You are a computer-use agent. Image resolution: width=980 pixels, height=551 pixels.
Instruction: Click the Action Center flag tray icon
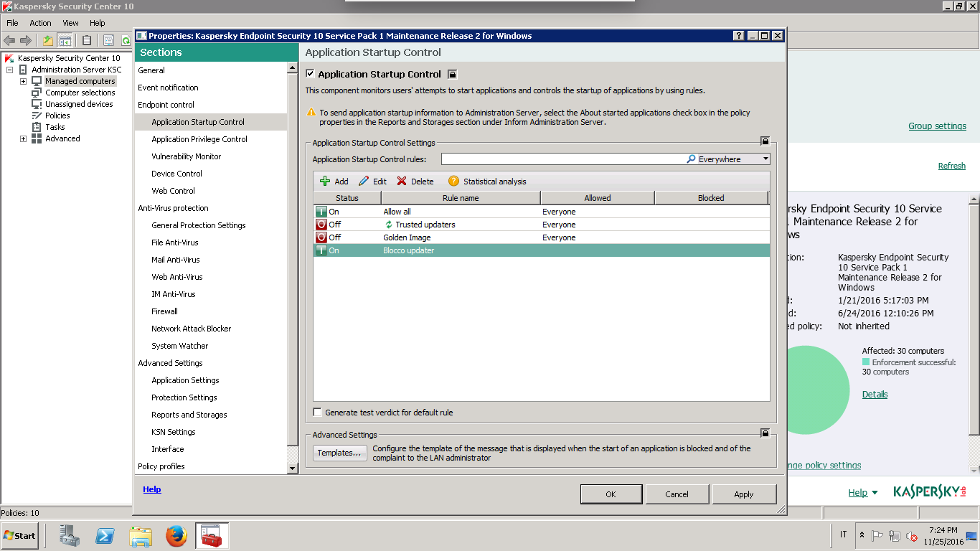click(877, 536)
